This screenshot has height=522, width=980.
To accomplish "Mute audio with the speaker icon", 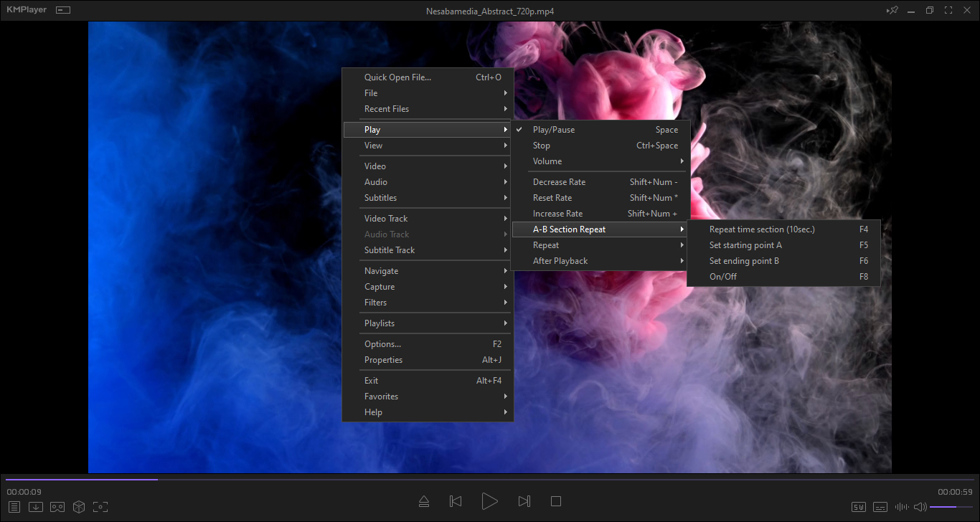I will pos(920,507).
